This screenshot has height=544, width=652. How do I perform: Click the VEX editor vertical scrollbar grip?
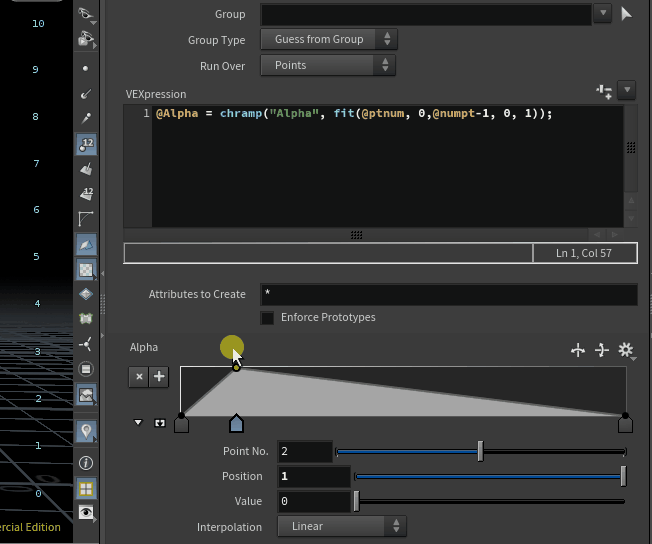pyautogui.click(x=631, y=148)
